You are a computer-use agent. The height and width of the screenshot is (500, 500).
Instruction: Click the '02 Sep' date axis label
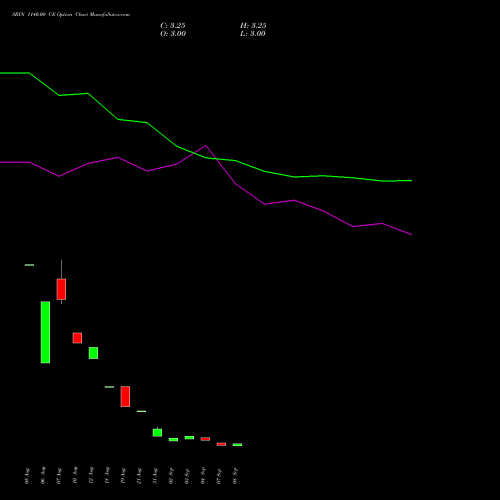coord(171,476)
